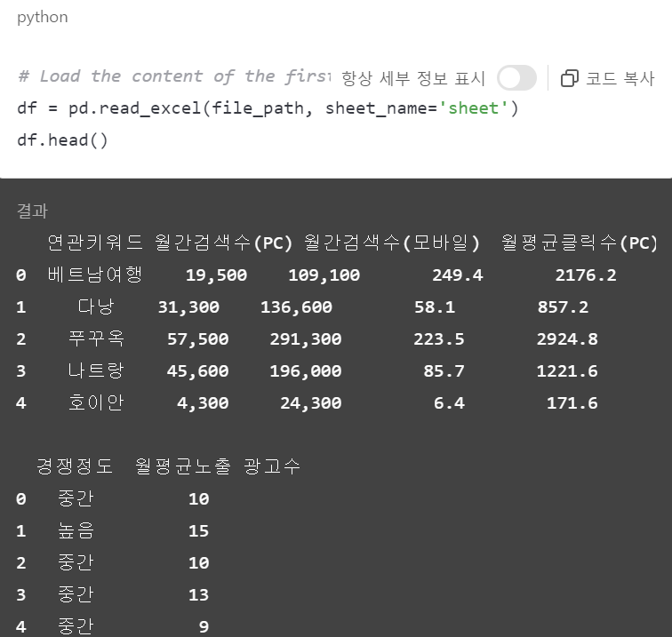Click the 호이안 keyword cell

[96, 402]
